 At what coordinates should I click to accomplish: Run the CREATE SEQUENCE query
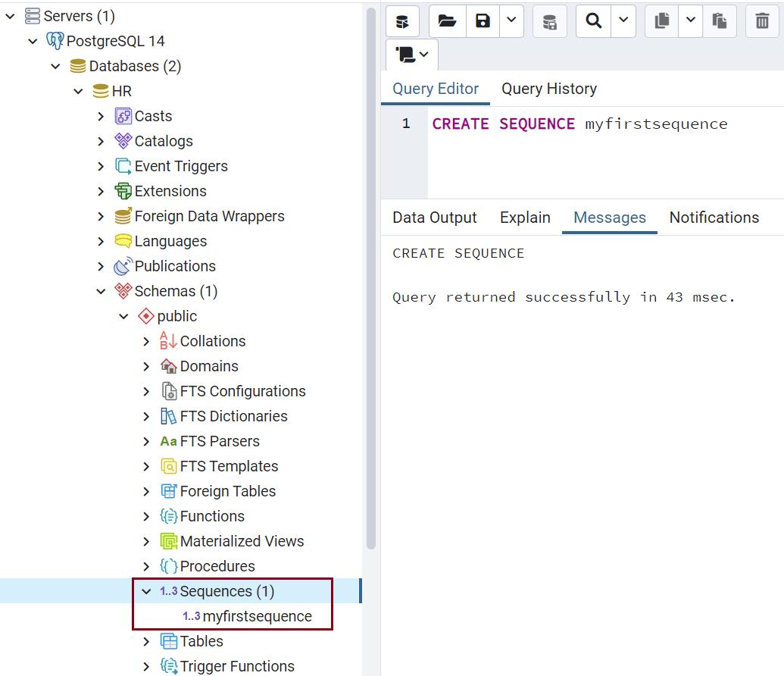[x=402, y=20]
